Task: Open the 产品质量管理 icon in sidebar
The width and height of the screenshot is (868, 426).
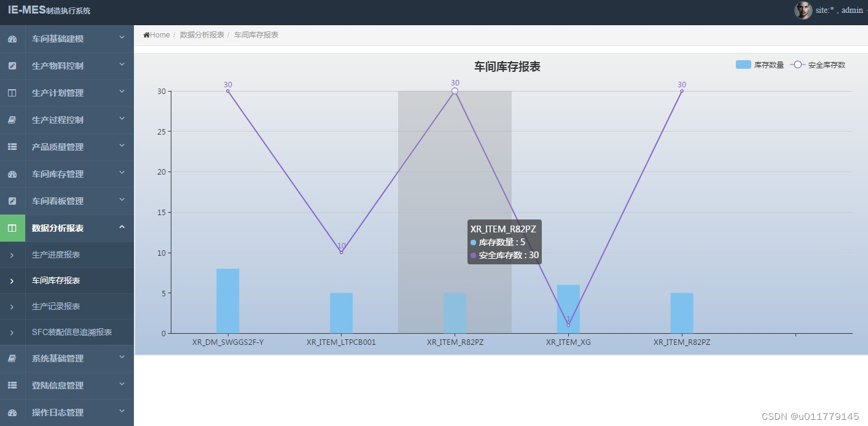Action: pos(13,147)
